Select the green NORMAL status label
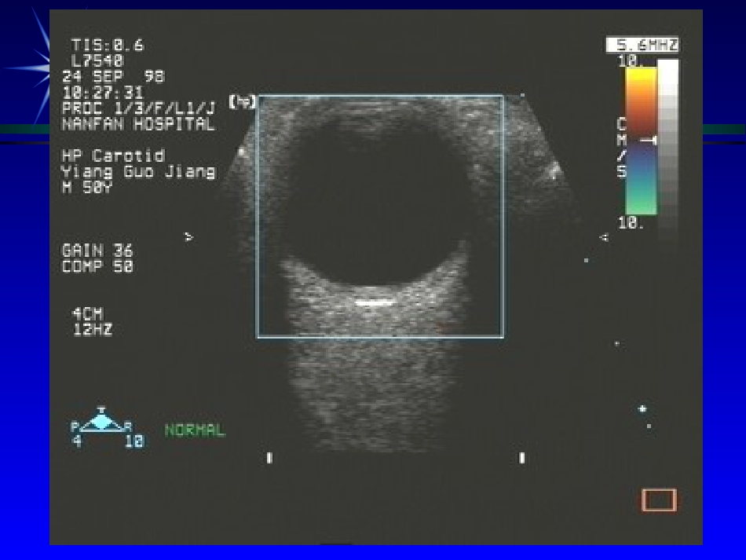This screenshot has height=560, width=746. (x=195, y=430)
